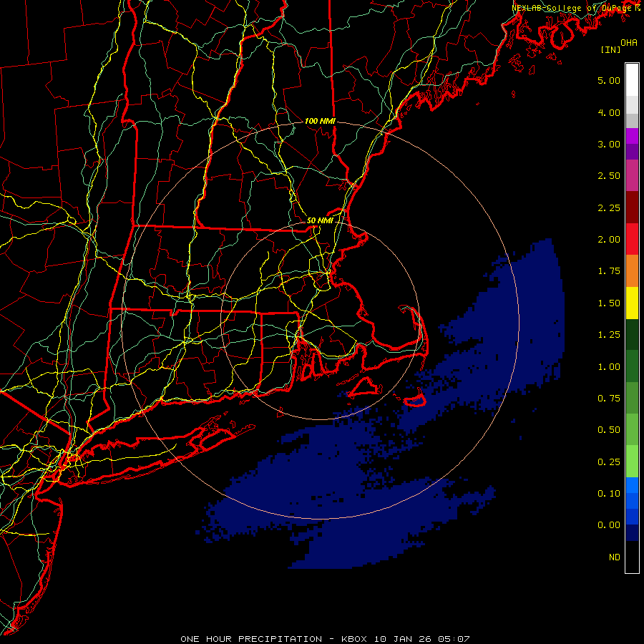Click the 50 NMI range ring label
The image size is (644, 644).
[x=320, y=220]
